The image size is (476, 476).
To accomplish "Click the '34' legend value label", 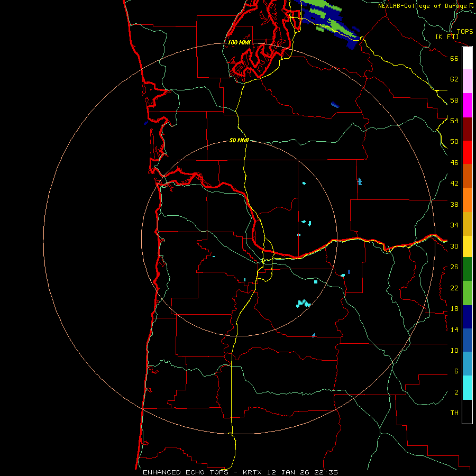I will [454, 225].
